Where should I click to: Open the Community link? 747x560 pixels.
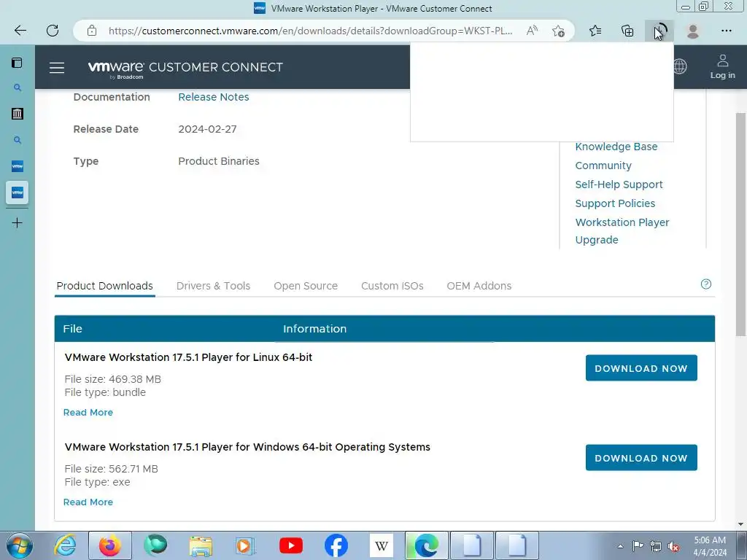[x=603, y=166]
